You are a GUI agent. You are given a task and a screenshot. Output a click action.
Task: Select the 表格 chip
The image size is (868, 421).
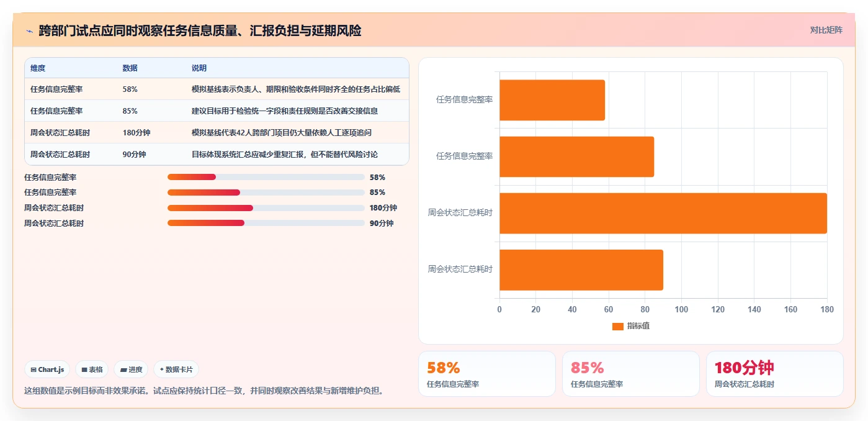92,369
